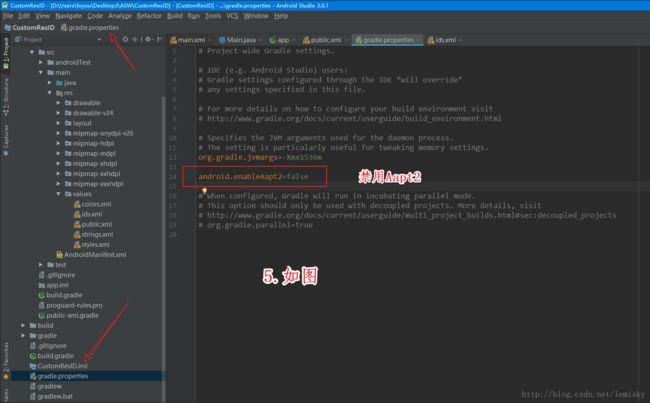Expand the layout folder arrow
Viewport: 650px width, 403px height.
coord(58,123)
